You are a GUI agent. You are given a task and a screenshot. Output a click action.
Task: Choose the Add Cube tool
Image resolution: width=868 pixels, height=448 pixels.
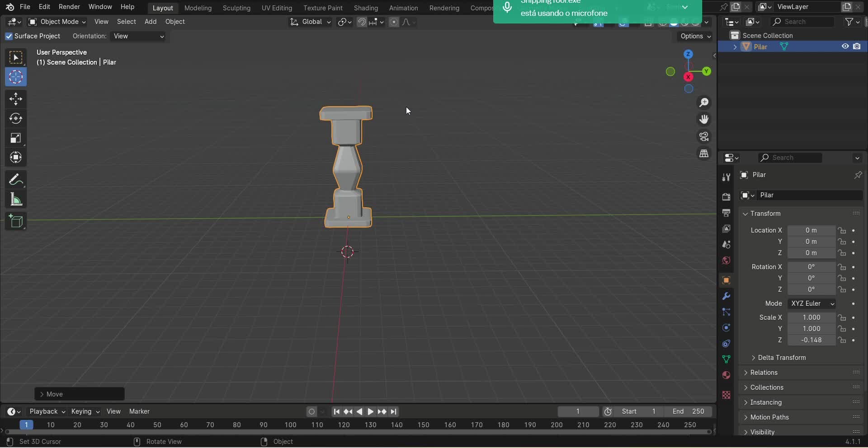point(16,221)
